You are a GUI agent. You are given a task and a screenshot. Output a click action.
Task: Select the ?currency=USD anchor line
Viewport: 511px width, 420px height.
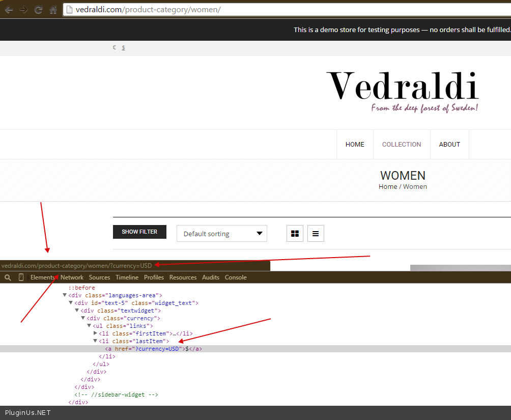point(255,349)
